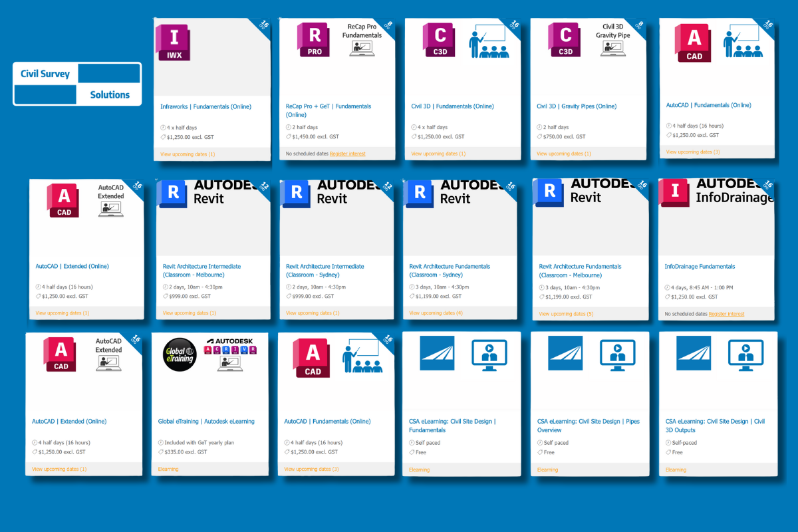Screen dimensions: 798x532
Task: Click 'Register interest' on InfoDrainage Fundamentals card
Action: [726, 314]
